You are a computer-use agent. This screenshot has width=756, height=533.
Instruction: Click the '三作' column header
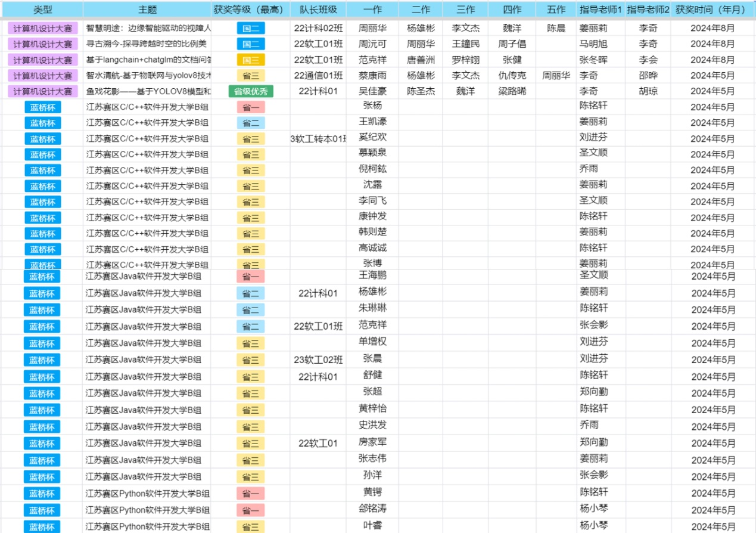465,10
